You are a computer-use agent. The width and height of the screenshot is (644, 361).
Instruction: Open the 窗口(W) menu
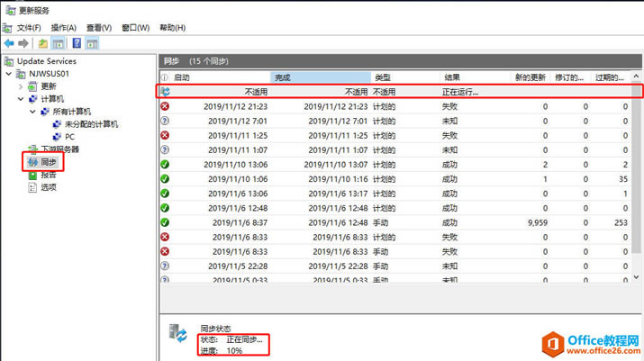coord(135,28)
